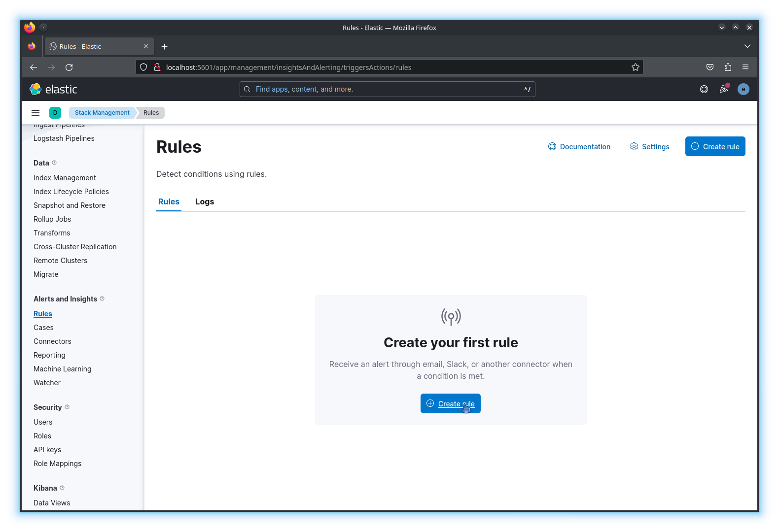The height and width of the screenshot is (532, 779).
Task: Click Alerts and Insights help icon
Action: [102, 299]
